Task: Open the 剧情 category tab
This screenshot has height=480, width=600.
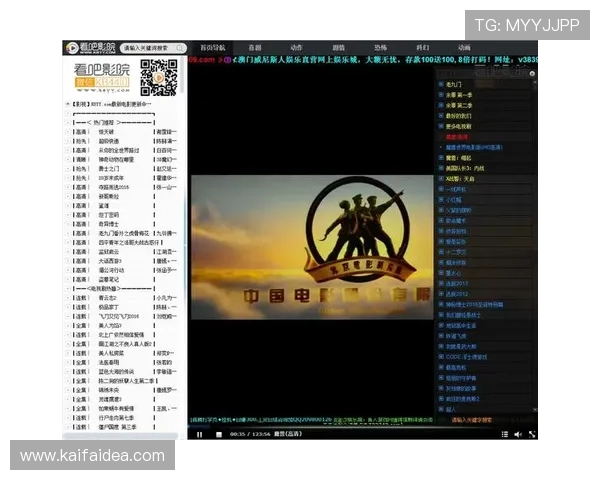Action: [x=339, y=47]
